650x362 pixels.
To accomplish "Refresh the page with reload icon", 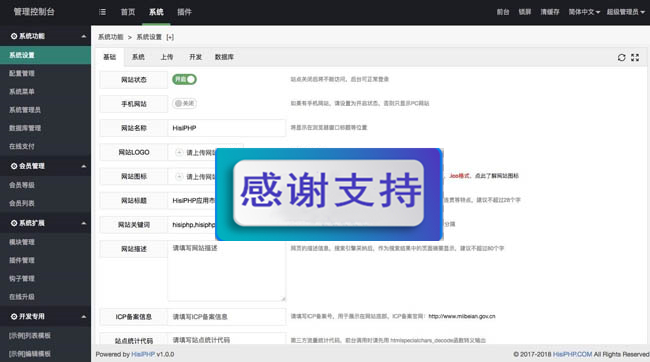I will click(x=621, y=58).
